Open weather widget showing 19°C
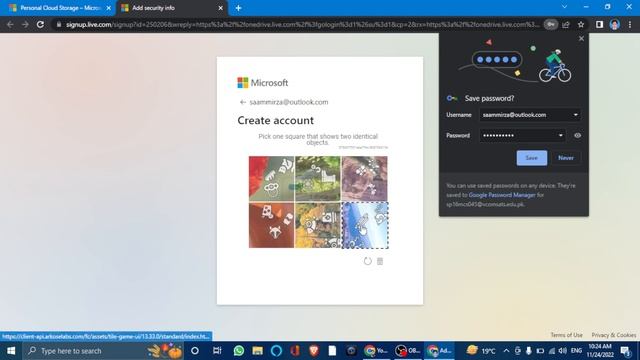 pos(481,351)
